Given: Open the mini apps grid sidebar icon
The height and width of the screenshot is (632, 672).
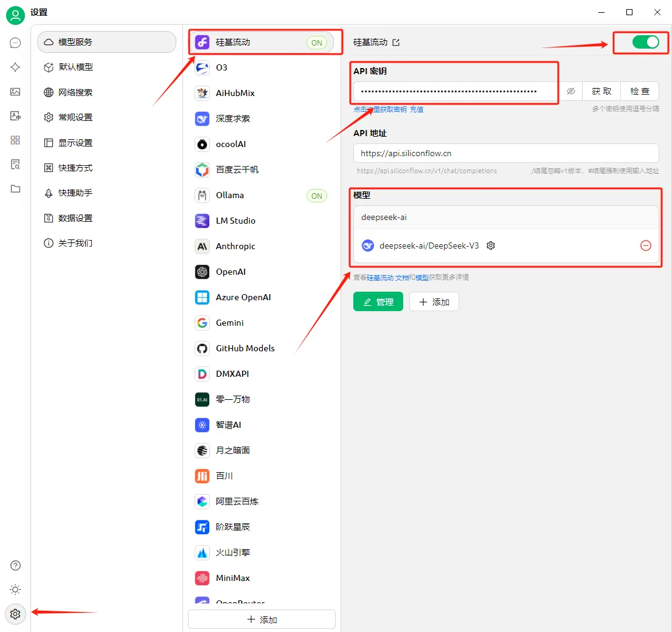Looking at the screenshot, I should point(15,140).
